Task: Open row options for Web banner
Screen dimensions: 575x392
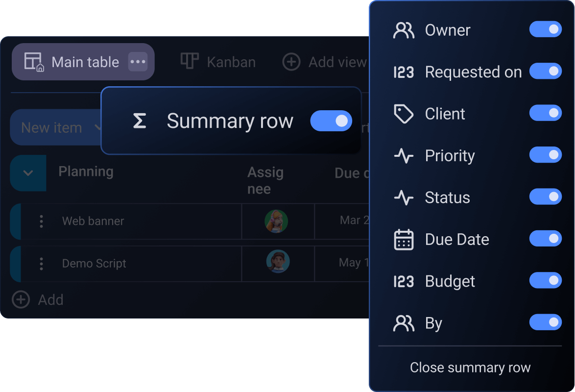Action: point(41,221)
